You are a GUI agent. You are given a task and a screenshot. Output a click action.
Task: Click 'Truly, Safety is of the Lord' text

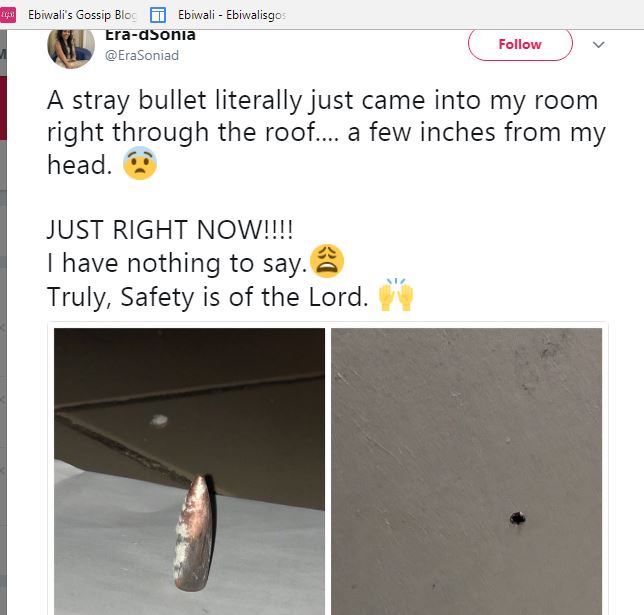(207, 297)
